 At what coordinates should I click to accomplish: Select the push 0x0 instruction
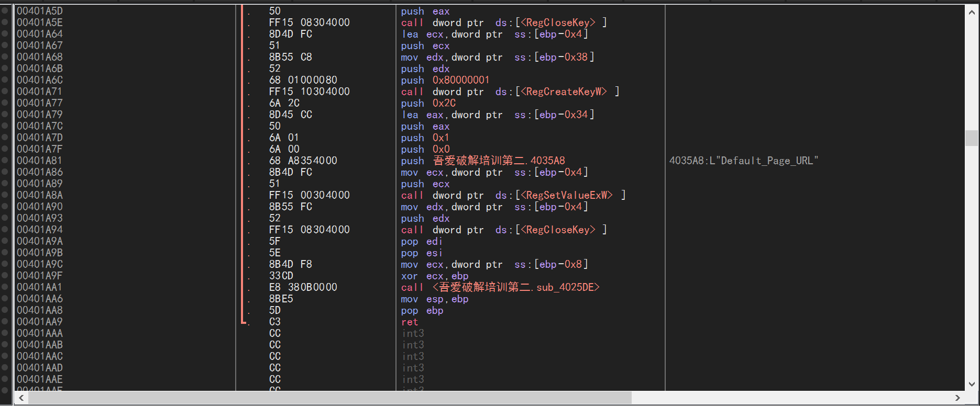coord(425,149)
